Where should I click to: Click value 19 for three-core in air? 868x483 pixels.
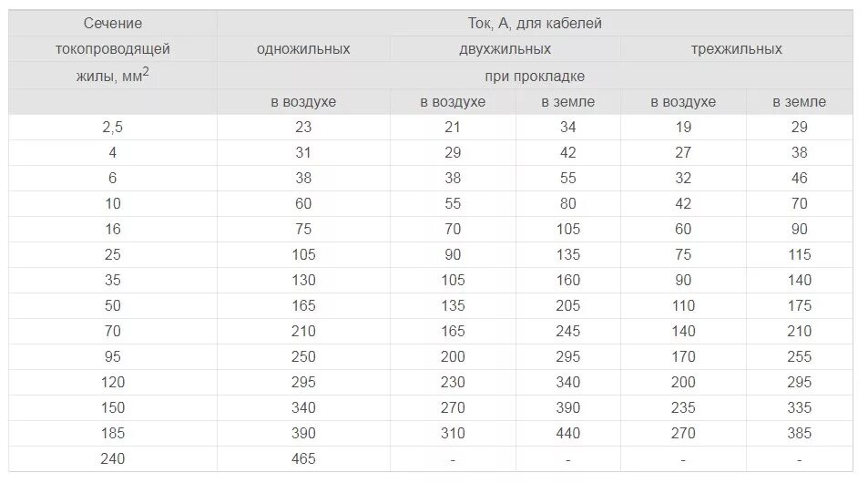pyautogui.click(x=683, y=127)
